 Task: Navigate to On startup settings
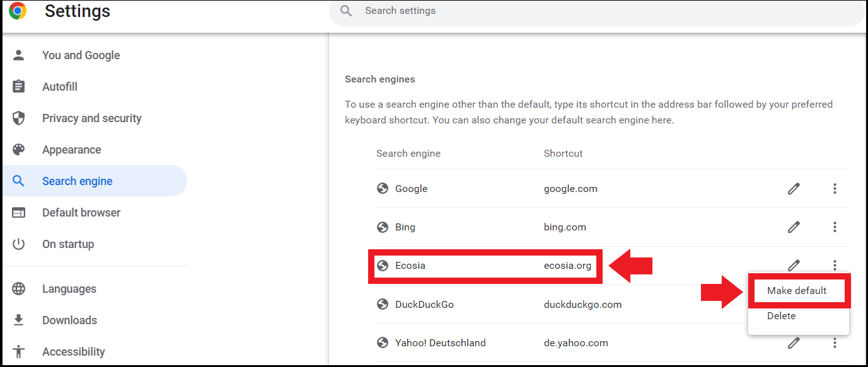click(68, 244)
